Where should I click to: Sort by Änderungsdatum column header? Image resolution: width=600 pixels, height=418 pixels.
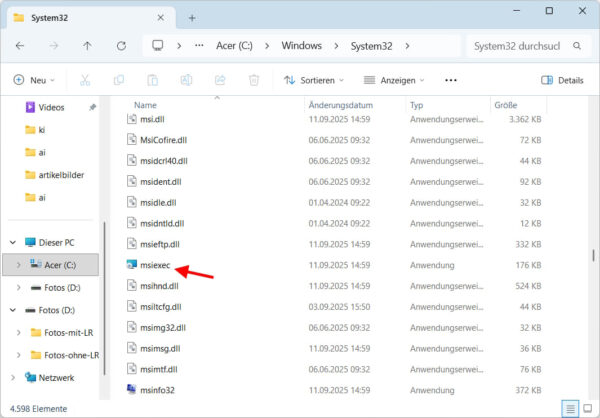click(341, 105)
